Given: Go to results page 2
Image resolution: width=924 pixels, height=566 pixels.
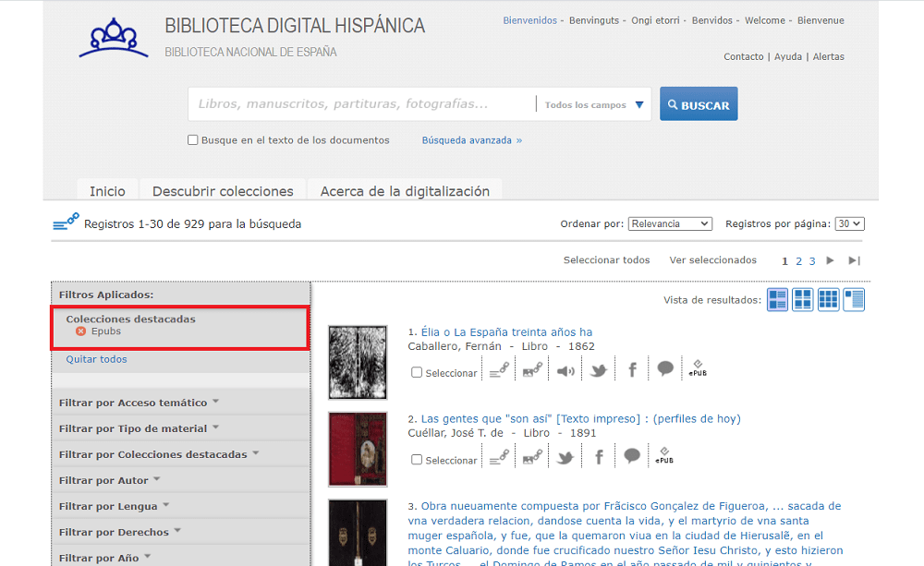Looking at the screenshot, I should point(799,261).
